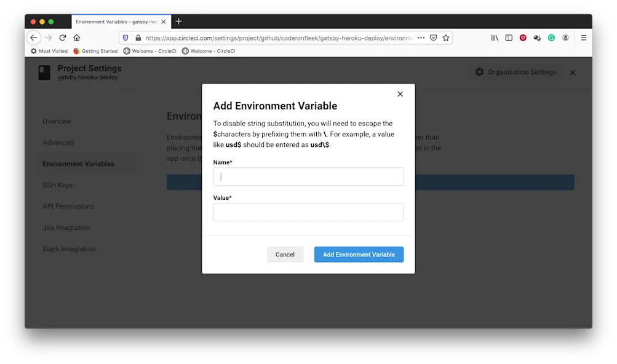This screenshot has height=364, width=617.
Task: Click the gatsby-heroku-deploy project name
Action: [88, 77]
